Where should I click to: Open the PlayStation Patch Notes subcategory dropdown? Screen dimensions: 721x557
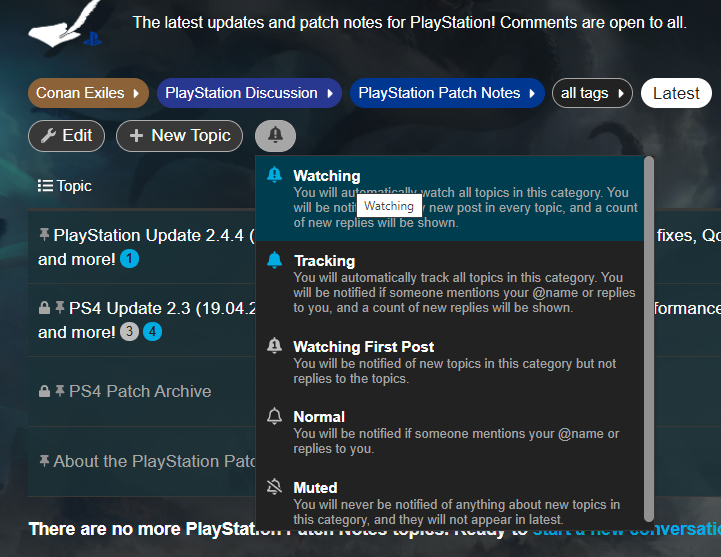447,93
